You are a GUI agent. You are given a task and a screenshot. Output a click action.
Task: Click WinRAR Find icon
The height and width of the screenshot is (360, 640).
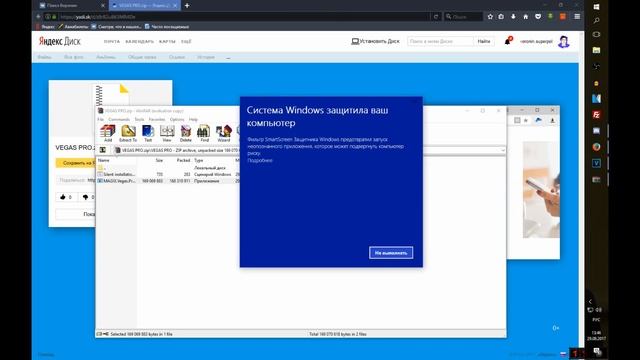pyautogui.click(x=204, y=133)
